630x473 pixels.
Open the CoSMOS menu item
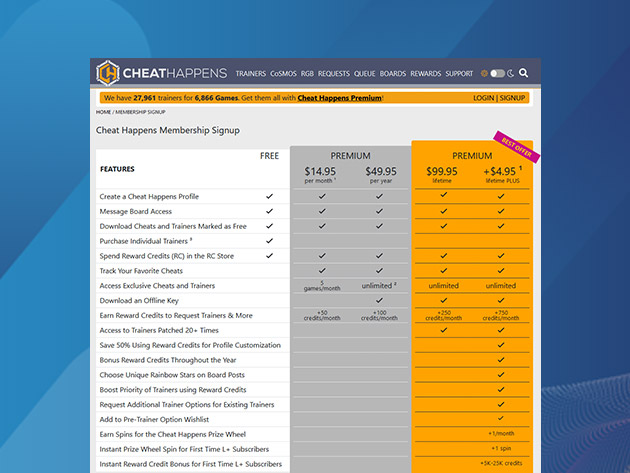[284, 74]
